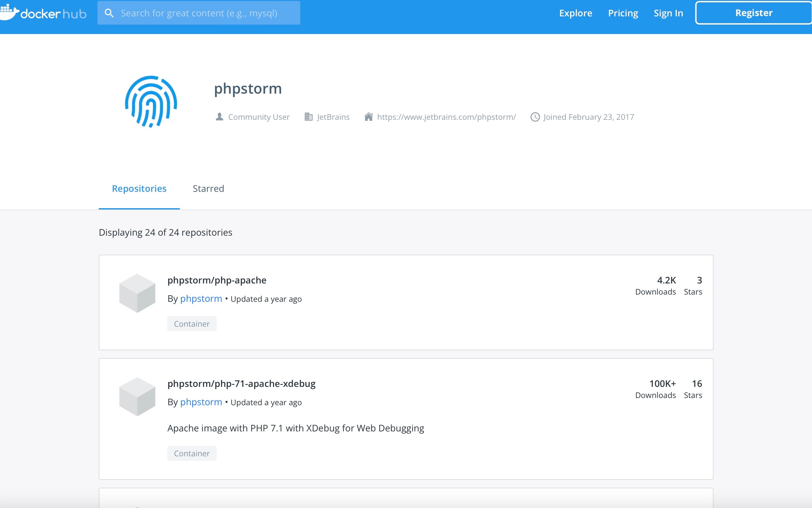
Task: Click the Apache image with PHP 7.1 description
Action: click(x=295, y=428)
